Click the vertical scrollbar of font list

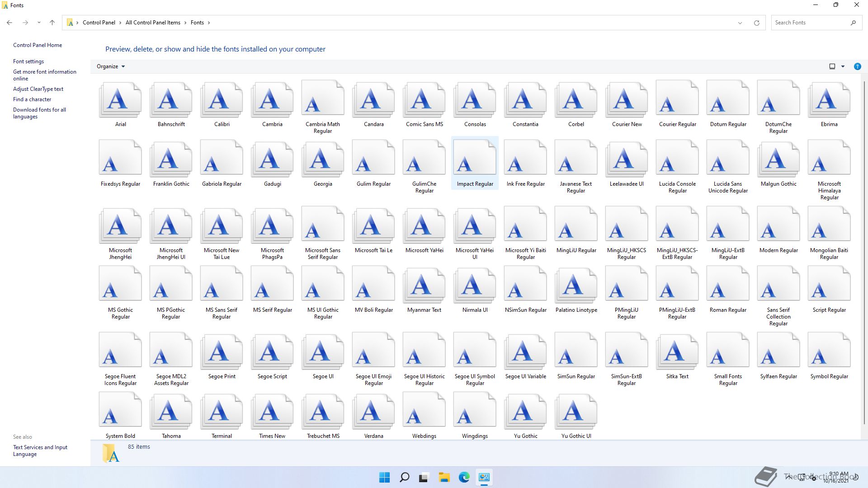coord(864,253)
